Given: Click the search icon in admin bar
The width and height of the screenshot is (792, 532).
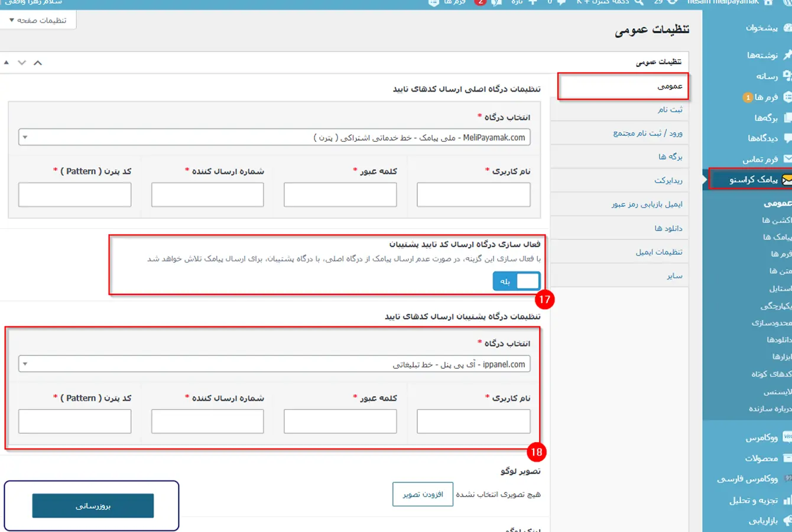Looking at the screenshot, I should 639,2.
